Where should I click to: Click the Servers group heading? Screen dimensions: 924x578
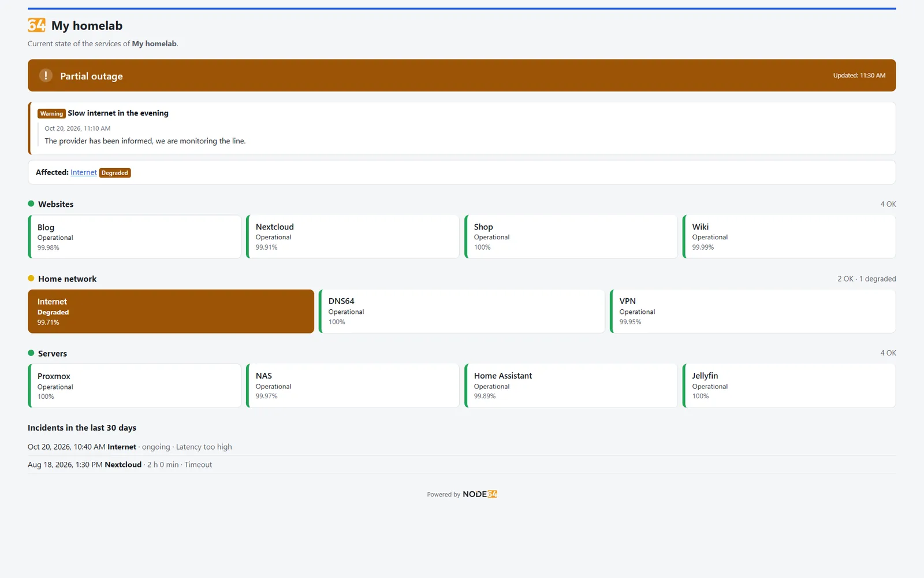click(x=53, y=353)
